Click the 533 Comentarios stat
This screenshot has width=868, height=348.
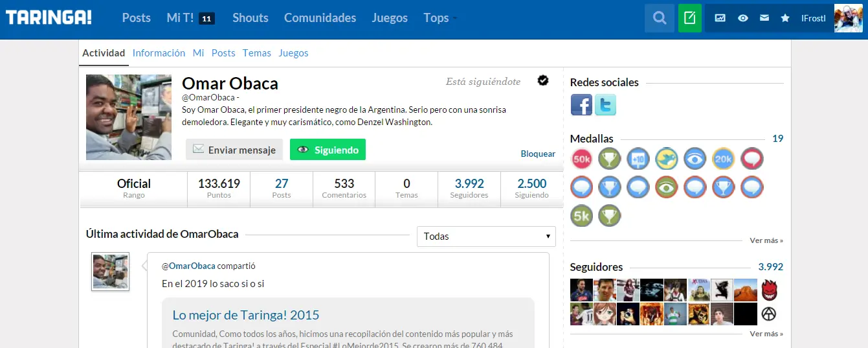click(344, 189)
